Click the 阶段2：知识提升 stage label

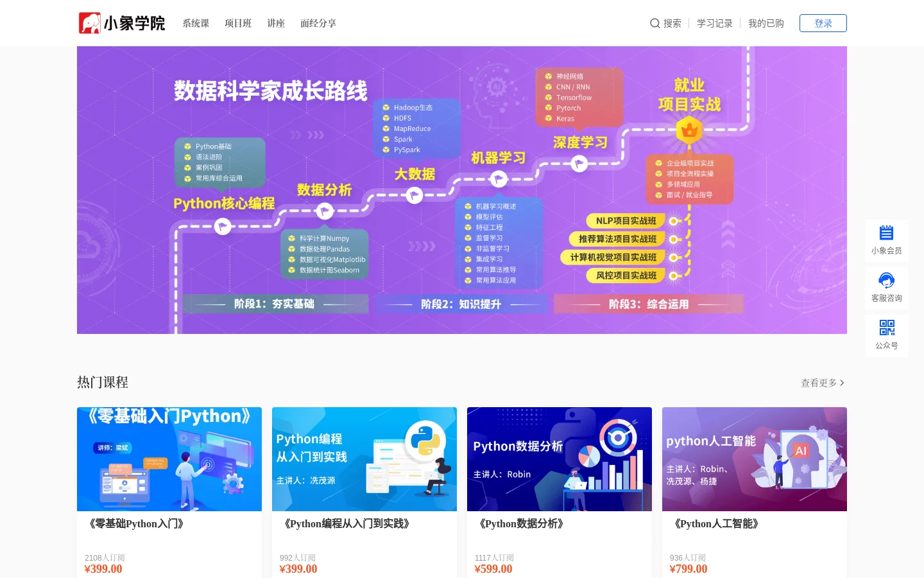click(x=461, y=304)
